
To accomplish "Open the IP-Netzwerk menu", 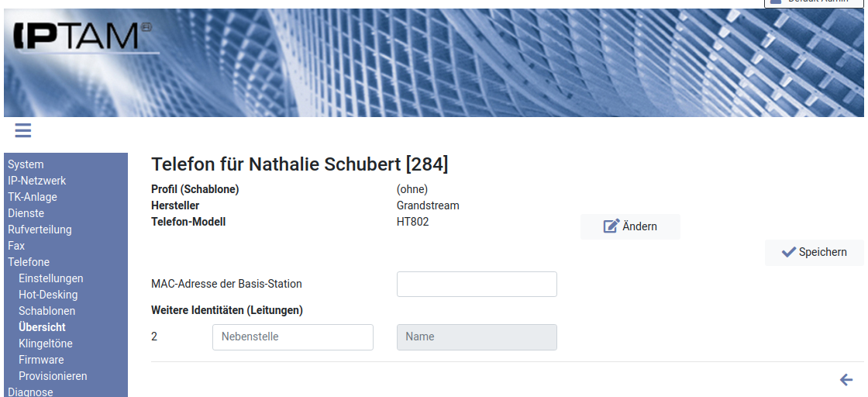I will (36, 181).
